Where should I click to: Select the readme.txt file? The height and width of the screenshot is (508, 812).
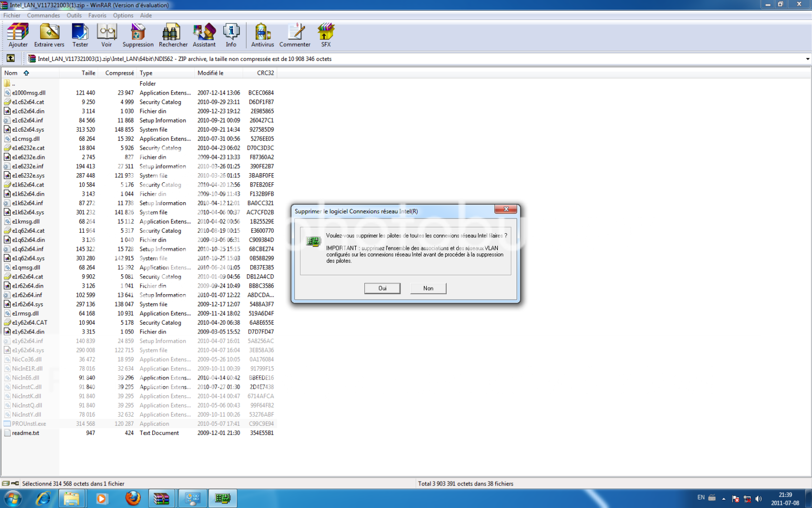pyautogui.click(x=25, y=433)
